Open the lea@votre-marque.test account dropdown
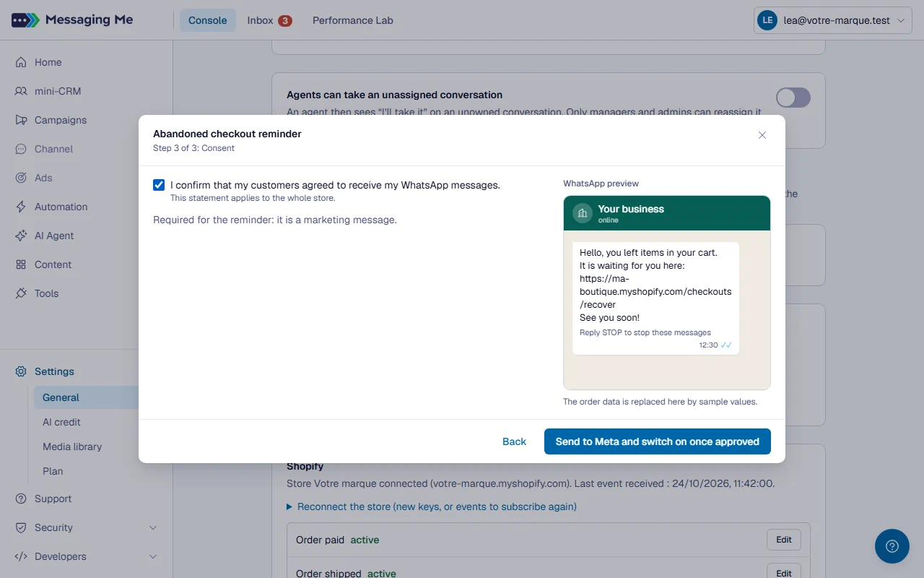Image resolution: width=924 pixels, height=578 pixels. pyautogui.click(x=832, y=20)
